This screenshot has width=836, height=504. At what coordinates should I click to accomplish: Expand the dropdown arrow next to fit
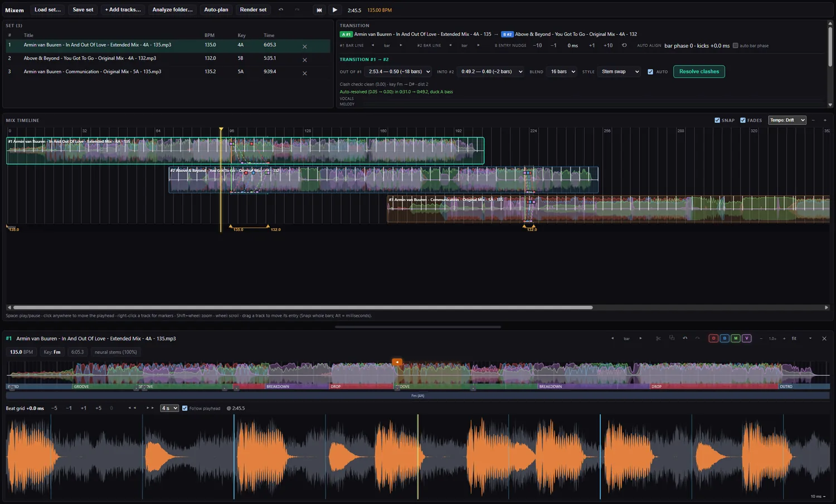810,339
